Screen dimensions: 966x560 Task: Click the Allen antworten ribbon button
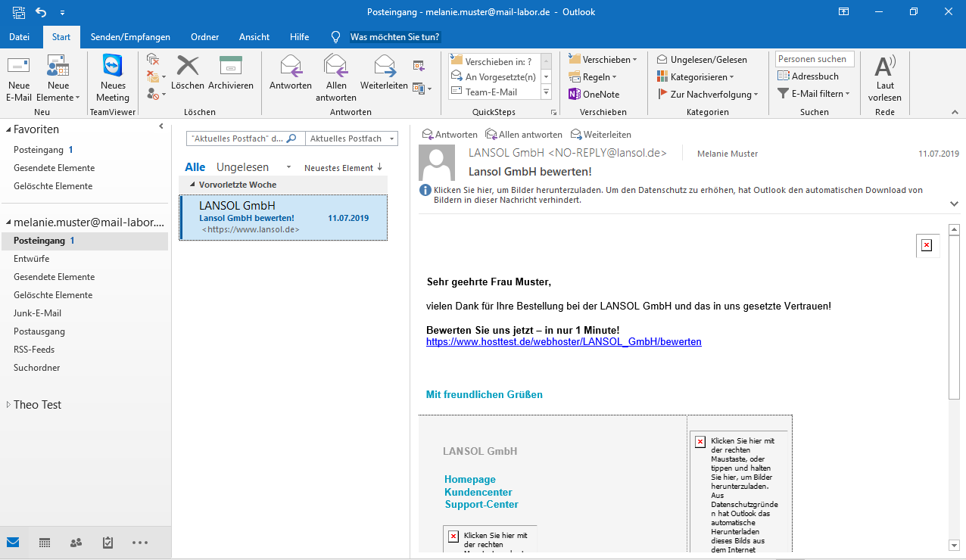(336, 78)
